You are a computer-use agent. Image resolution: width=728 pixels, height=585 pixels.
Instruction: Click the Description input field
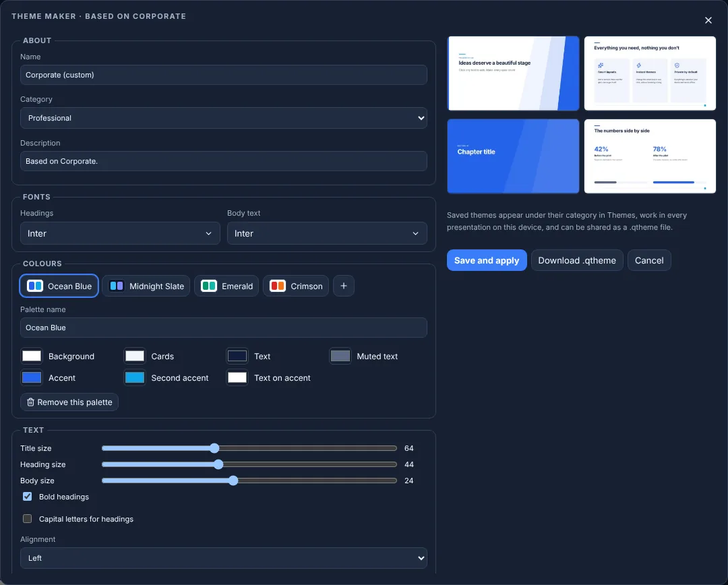pyautogui.click(x=223, y=161)
